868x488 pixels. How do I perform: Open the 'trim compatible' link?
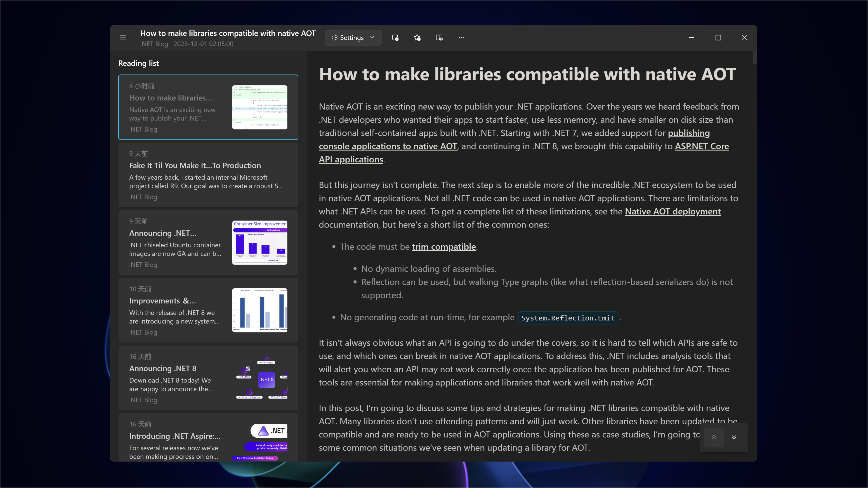point(444,247)
